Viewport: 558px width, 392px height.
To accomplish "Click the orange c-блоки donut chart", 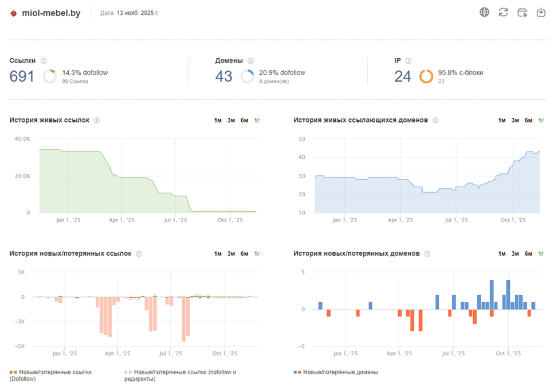I will (426, 77).
